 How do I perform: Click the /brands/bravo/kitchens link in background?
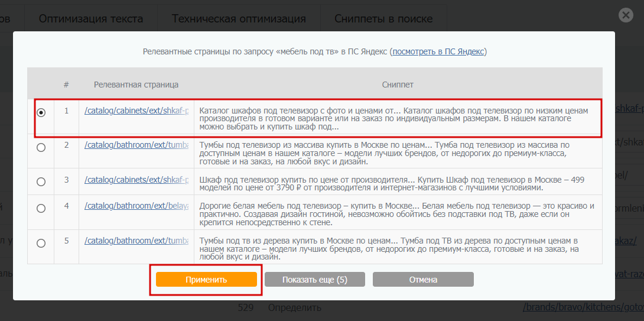tap(583, 307)
